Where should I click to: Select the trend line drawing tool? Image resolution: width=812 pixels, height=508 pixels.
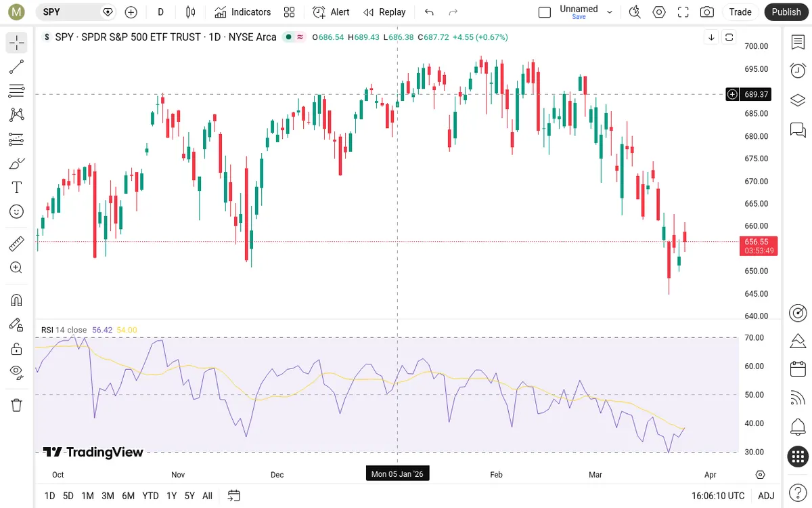click(x=17, y=67)
